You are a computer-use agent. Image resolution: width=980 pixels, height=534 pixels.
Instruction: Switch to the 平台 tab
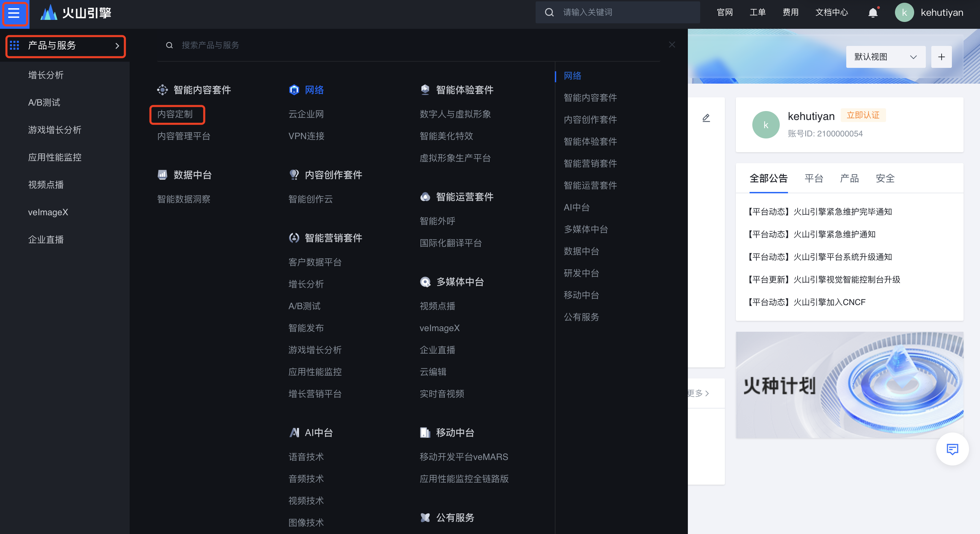click(814, 179)
